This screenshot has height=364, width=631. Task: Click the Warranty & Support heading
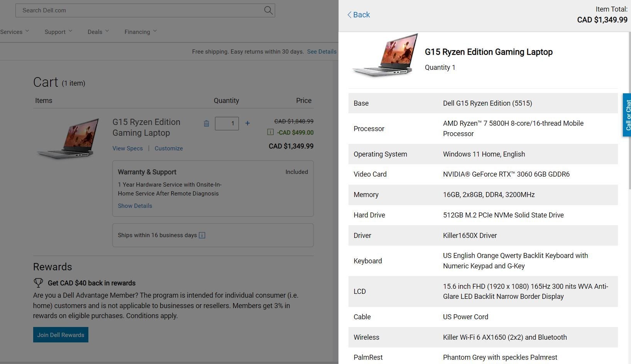147,172
